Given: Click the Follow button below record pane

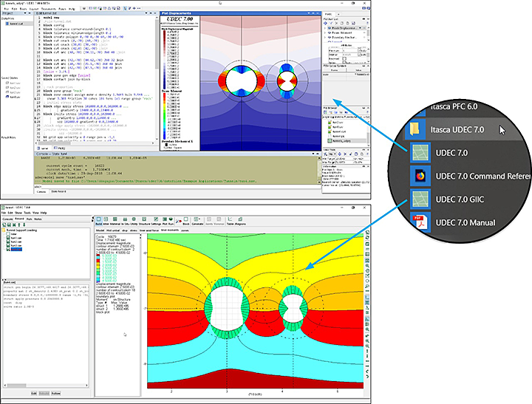Looking at the screenshot, I should pyautogui.click(x=56, y=394).
